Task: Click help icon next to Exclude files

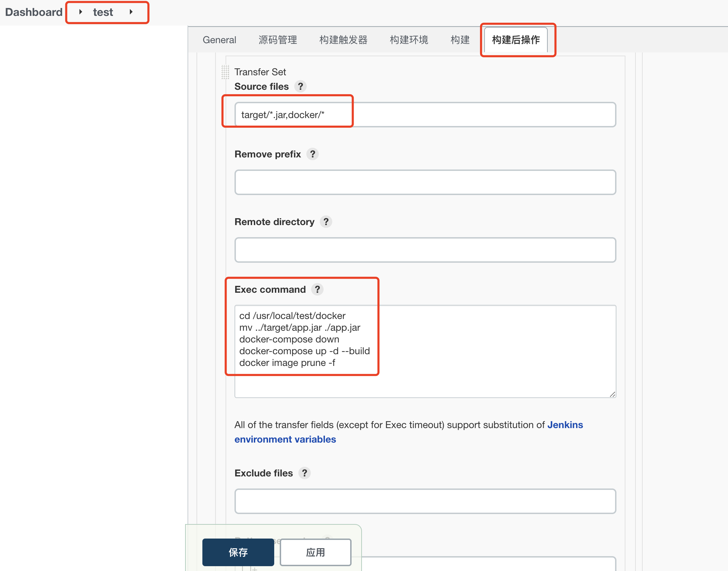Action: [305, 473]
